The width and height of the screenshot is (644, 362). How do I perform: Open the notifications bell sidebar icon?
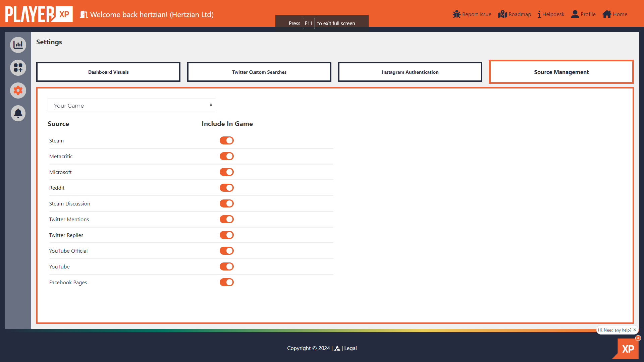coord(18,113)
